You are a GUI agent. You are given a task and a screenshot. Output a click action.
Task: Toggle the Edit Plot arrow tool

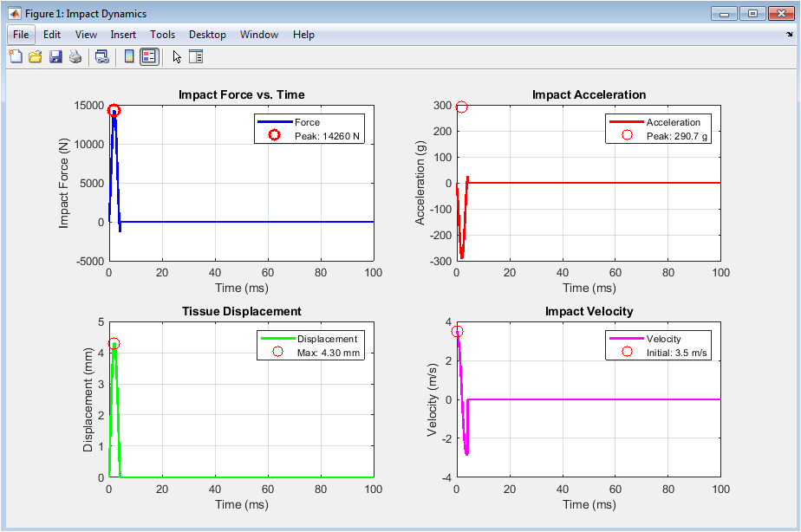coord(177,57)
